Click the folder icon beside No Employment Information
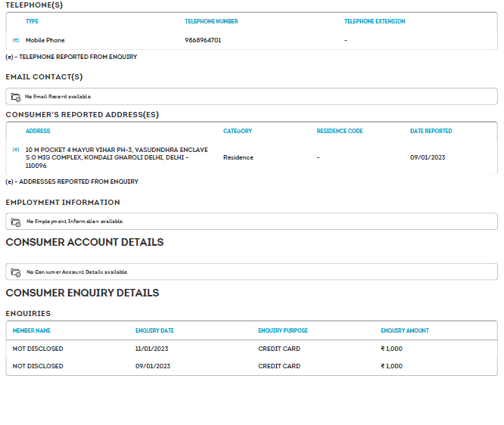Image resolution: width=504 pixels, height=425 pixels. [16, 222]
